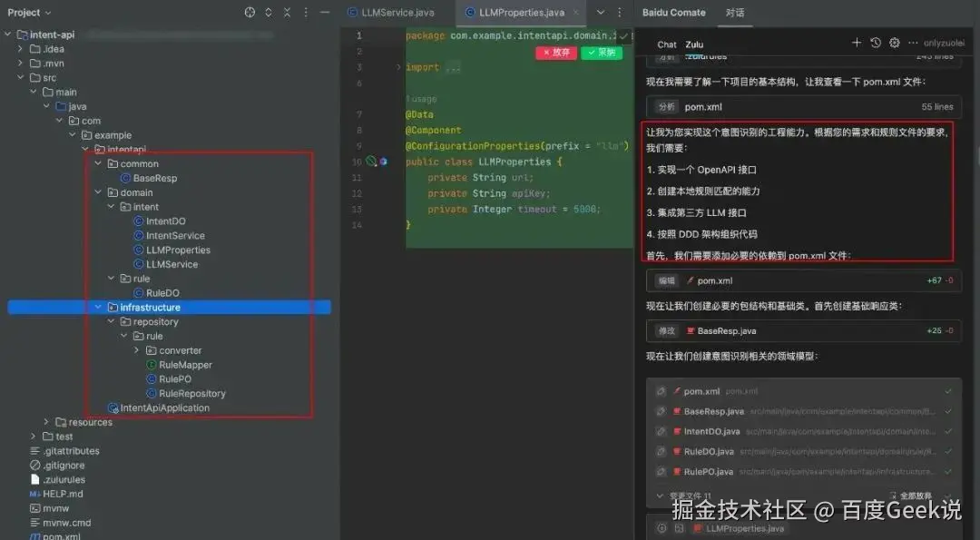The image size is (980, 540).
Task: Click the red reject 放弃 button
Action: tap(556, 53)
